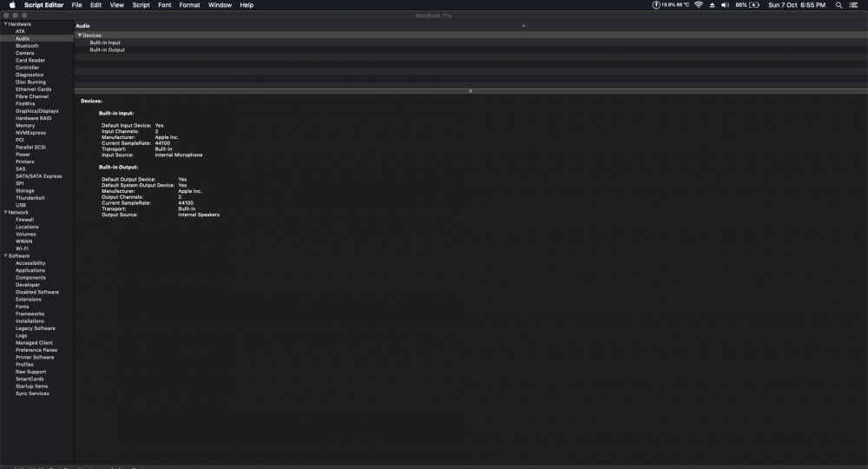
Task: Click the pane splitter handle dot
Action: [x=470, y=91]
